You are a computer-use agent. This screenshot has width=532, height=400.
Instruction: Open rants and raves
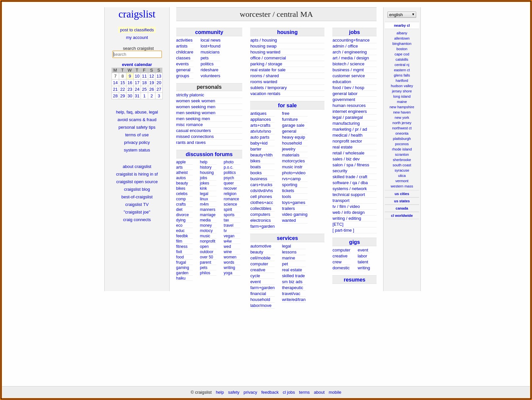191,142
